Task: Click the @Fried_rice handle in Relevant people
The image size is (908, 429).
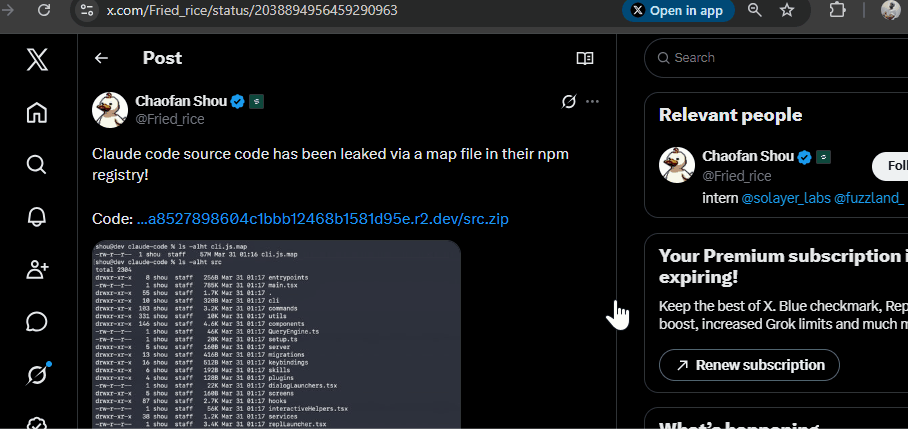Action: tap(737, 176)
